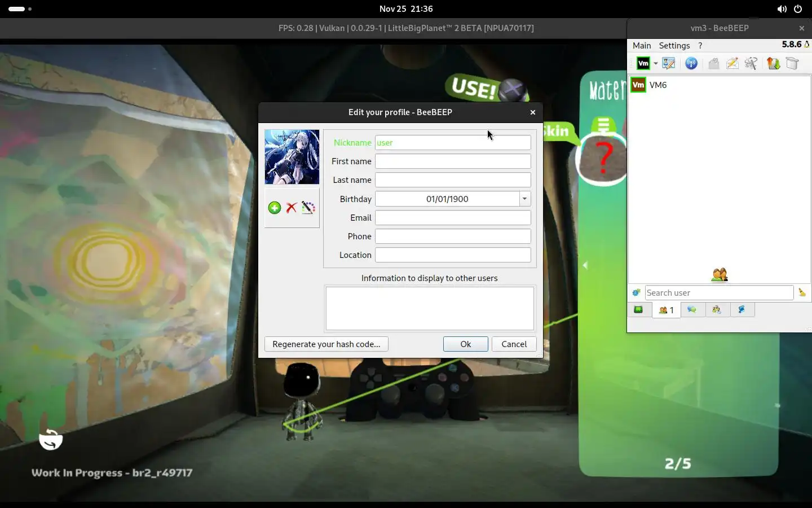The height and width of the screenshot is (508, 812).
Task: Select the VM6 user in the list
Action: click(x=720, y=85)
